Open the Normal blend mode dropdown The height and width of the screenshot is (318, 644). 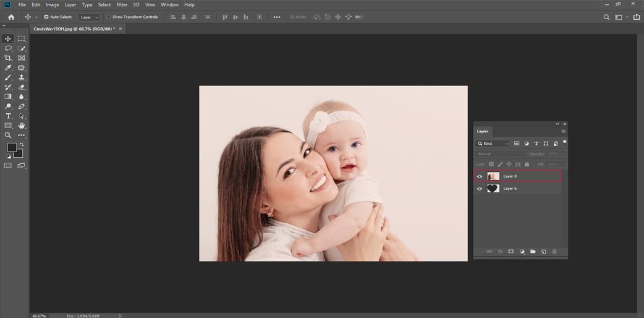(500, 154)
